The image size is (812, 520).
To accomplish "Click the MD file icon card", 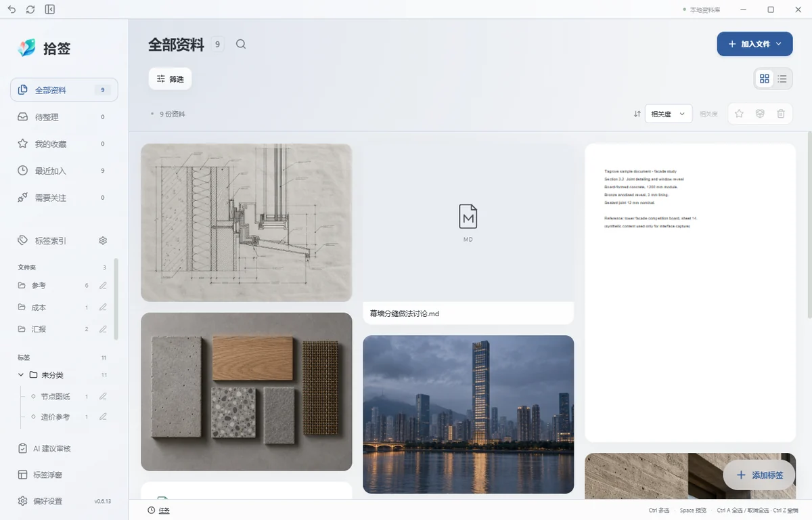I will pos(468,222).
